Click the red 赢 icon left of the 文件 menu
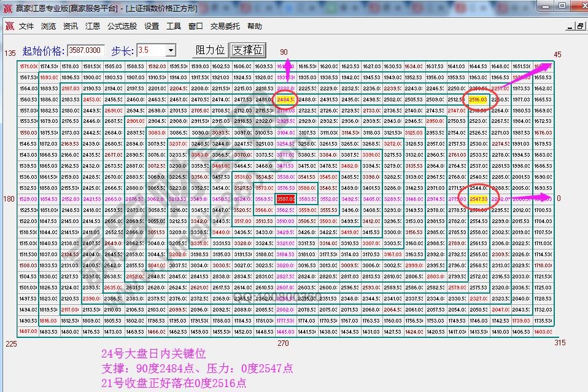588x392 pixels. click(x=9, y=26)
